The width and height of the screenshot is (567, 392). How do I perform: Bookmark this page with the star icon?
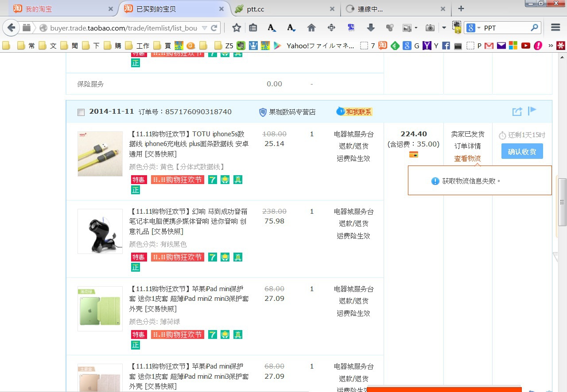(237, 28)
